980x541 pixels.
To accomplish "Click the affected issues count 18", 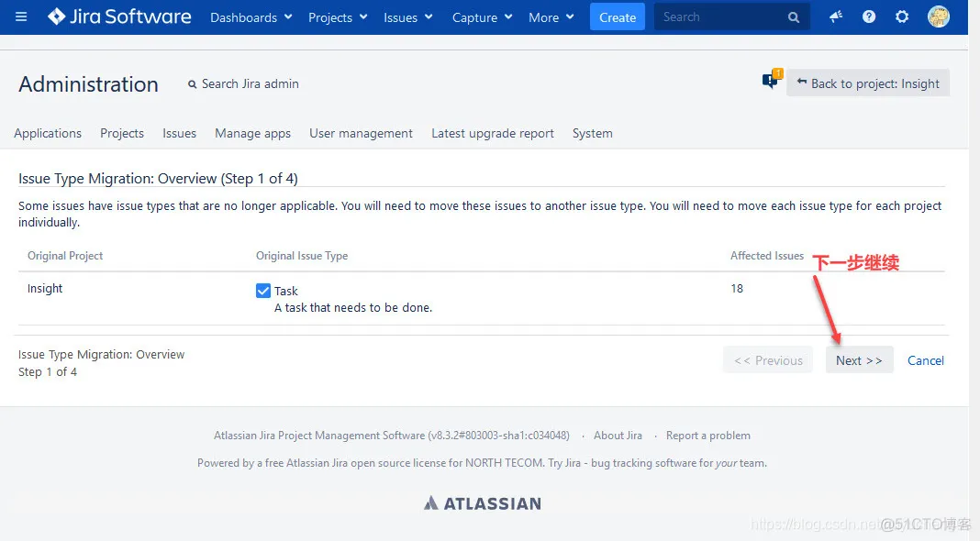I will (x=737, y=289).
